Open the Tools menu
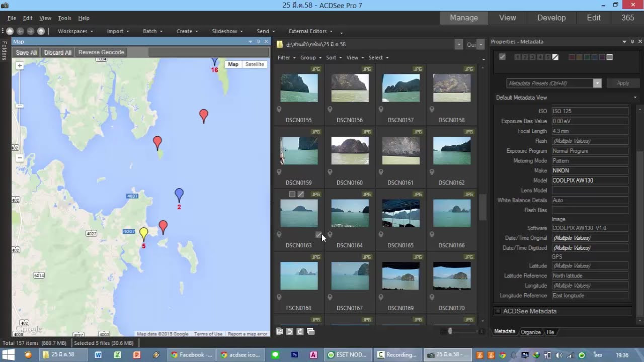644x362 pixels. click(x=64, y=18)
